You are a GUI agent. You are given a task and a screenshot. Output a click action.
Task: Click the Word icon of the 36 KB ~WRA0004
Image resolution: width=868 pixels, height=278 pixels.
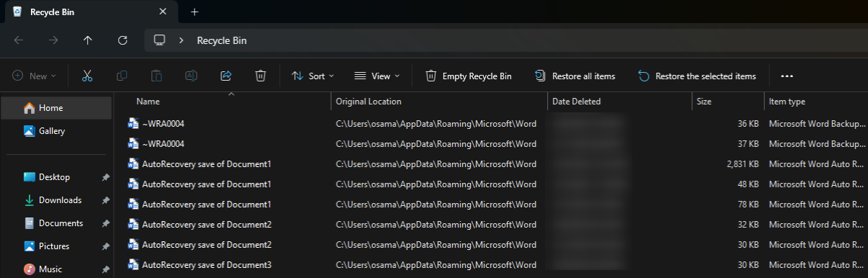(x=133, y=124)
